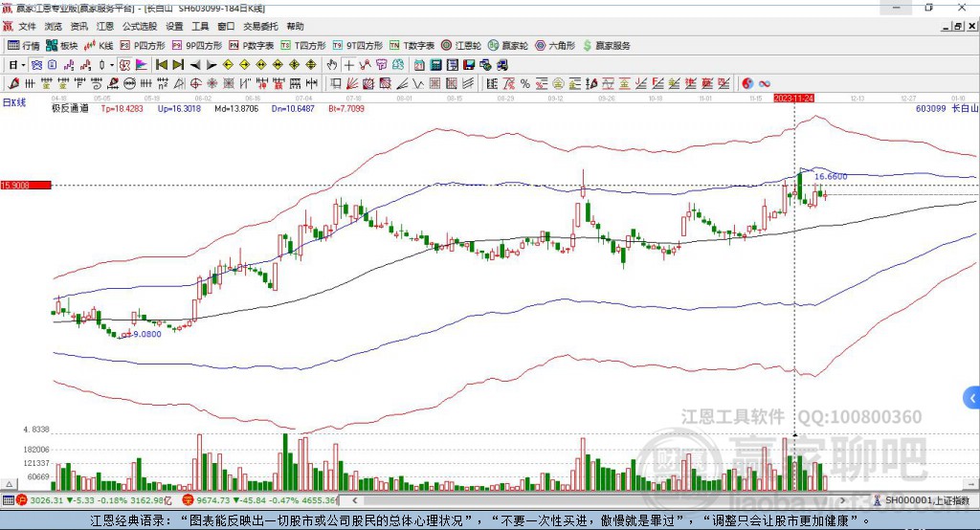Click the 日K线 period label

(14, 102)
